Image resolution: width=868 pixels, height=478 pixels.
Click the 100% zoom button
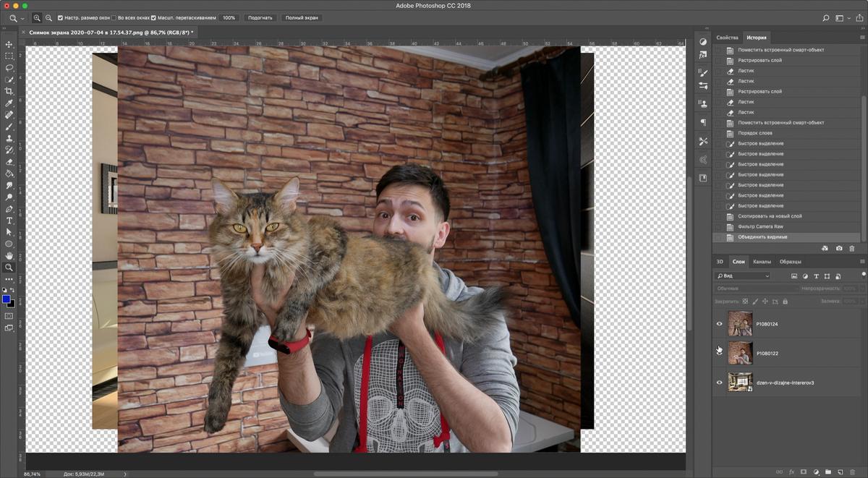tap(229, 17)
